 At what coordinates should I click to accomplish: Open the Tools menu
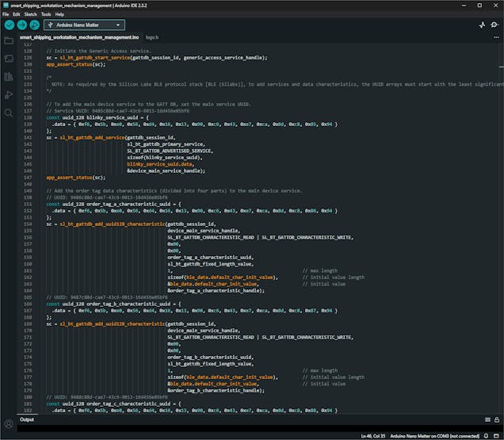(46, 14)
